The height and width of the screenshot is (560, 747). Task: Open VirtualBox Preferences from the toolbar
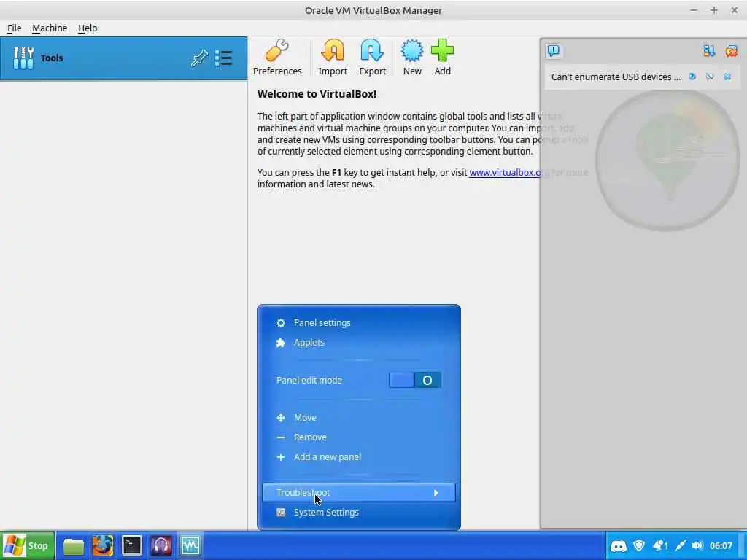[x=277, y=57]
